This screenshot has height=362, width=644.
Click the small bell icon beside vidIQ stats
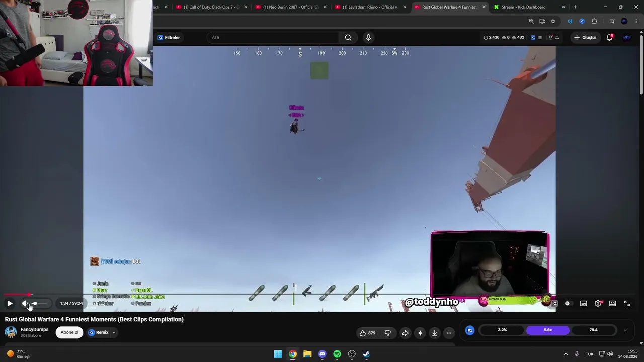(557, 37)
